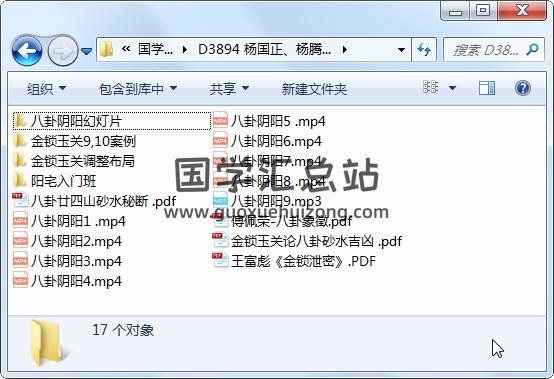Select MP4 icon of 八卦阴阳1

20,221
